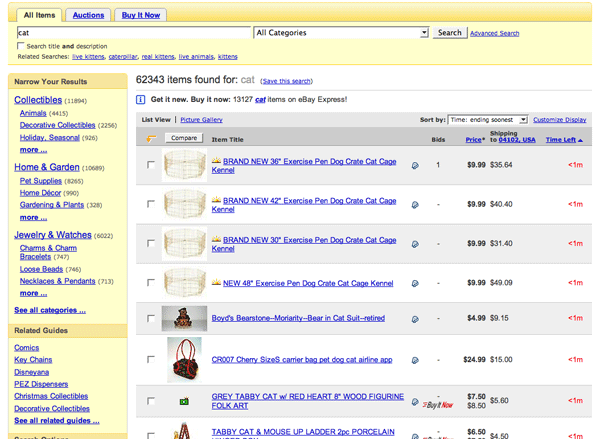Click PayPal icon on NEW 48" Exercise Pen row
Image resolution: width=600 pixels, height=439 pixels.
click(415, 284)
